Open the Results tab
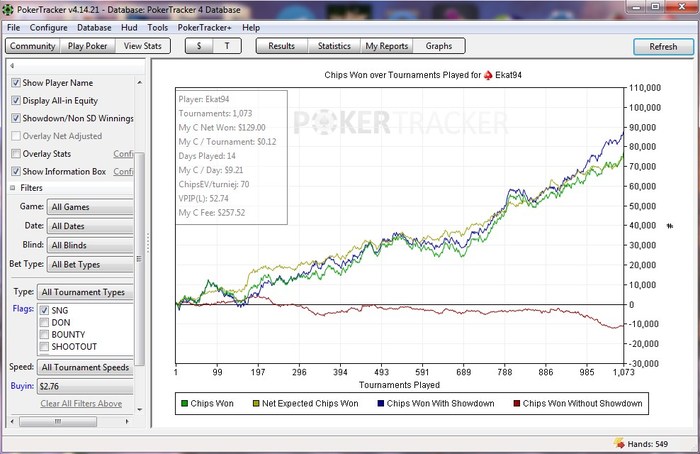The image size is (700, 454). point(282,46)
